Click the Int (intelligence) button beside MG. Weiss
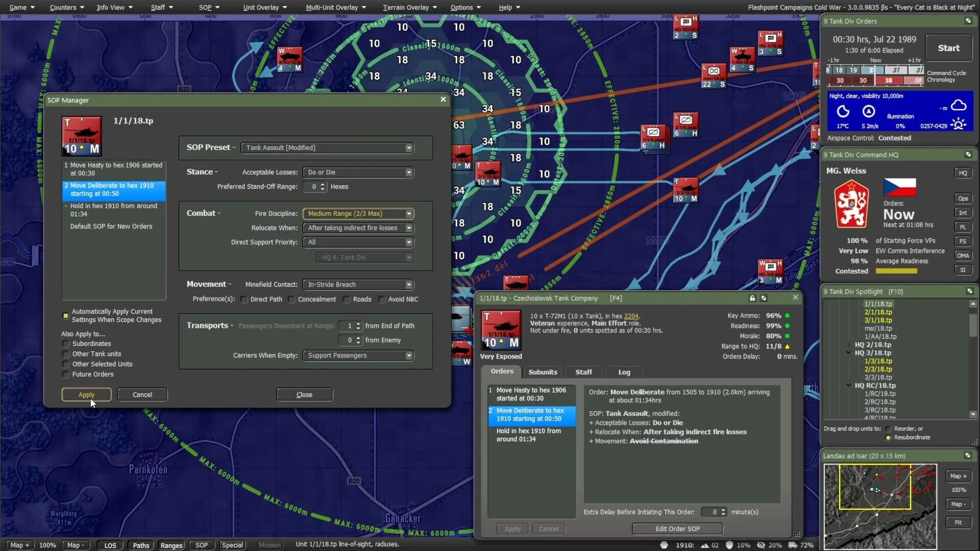The height and width of the screenshot is (551, 980). (x=963, y=212)
